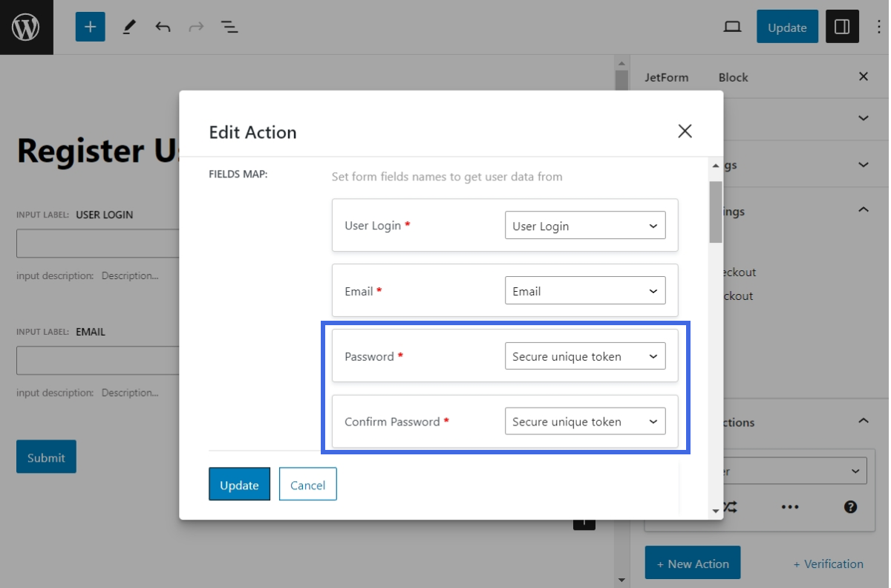Open the block inserter
Screen dimensions: 891x588
90,27
